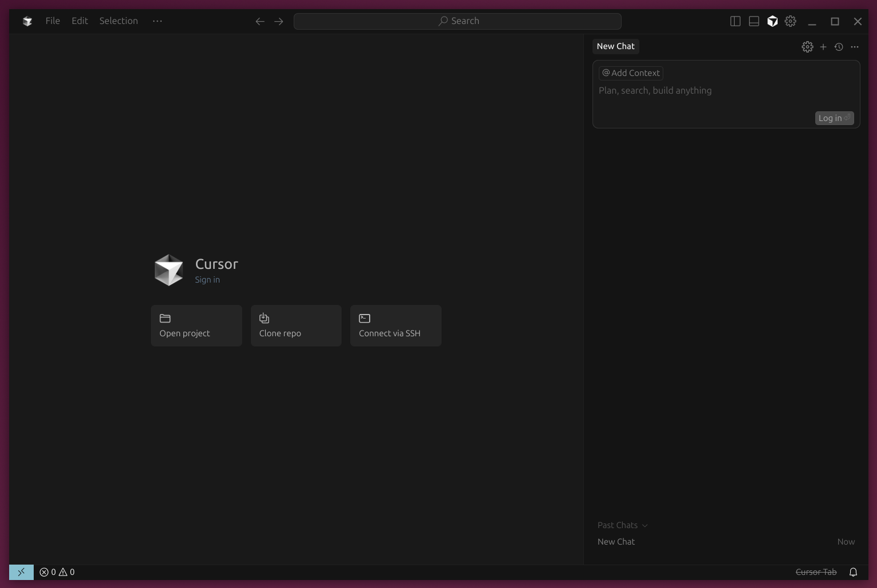877x588 pixels.
Task: Close the Cursor window
Action: point(858,21)
